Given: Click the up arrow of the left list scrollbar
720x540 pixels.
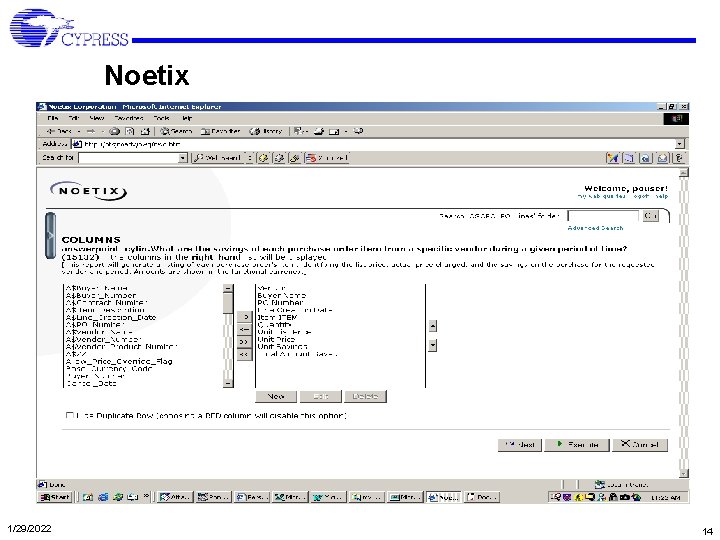Looking at the screenshot, I should pyautogui.click(x=228, y=288).
